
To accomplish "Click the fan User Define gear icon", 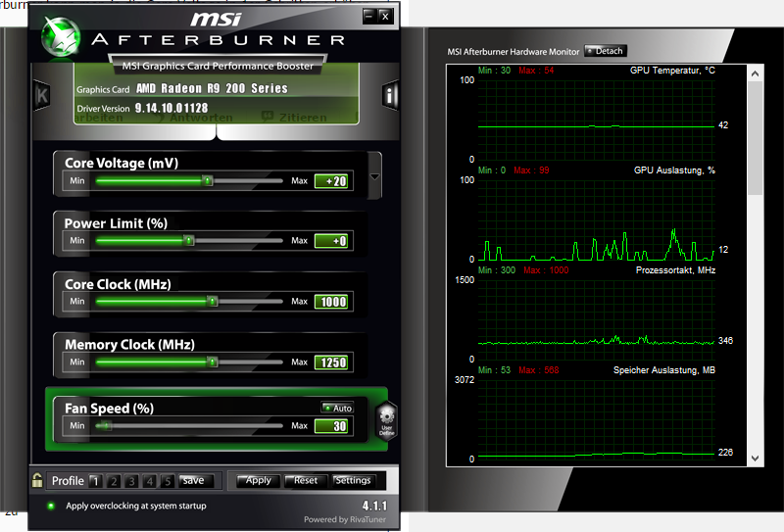I will [386, 421].
